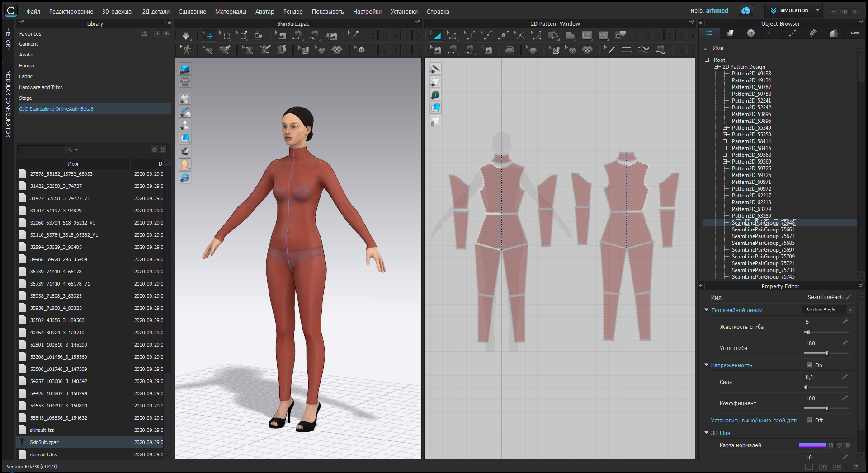Expand the Pattern2D_55349 tree node
The image size is (868, 473).
click(725, 128)
